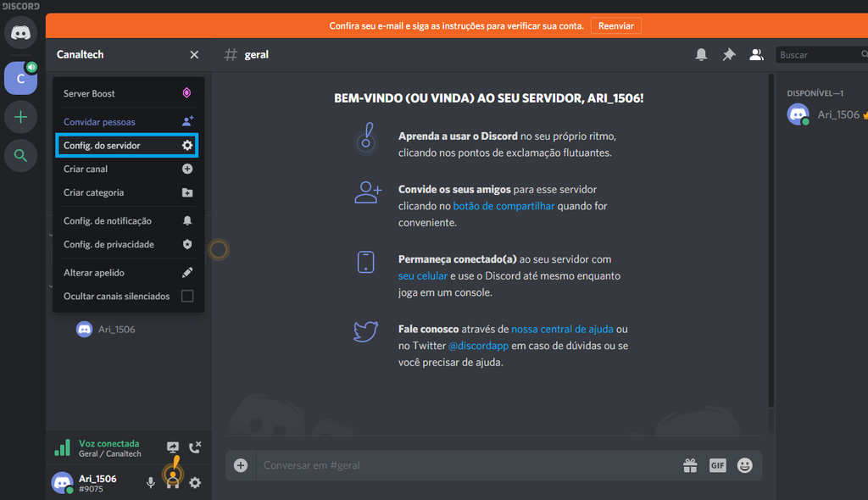The width and height of the screenshot is (868, 500).
Task: Open the GIF picker
Action: pos(717,465)
